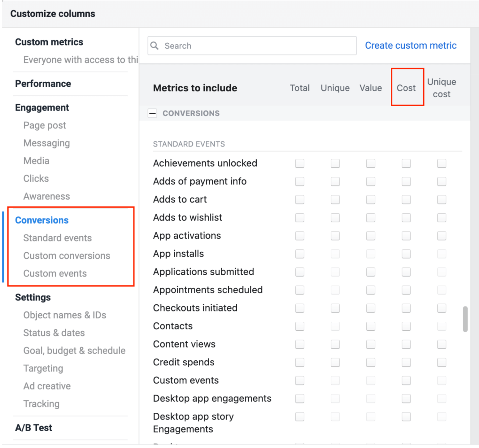The height and width of the screenshot is (448, 479).
Task: Select Goal, budget & schedule settings
Action: tap(74, 350)
